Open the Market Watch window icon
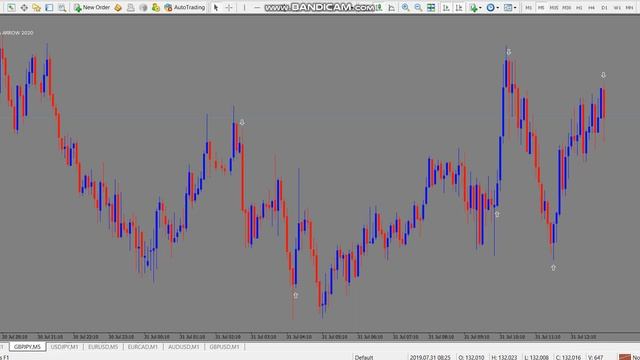Screen dimensions: 640x360 [36, 7]
